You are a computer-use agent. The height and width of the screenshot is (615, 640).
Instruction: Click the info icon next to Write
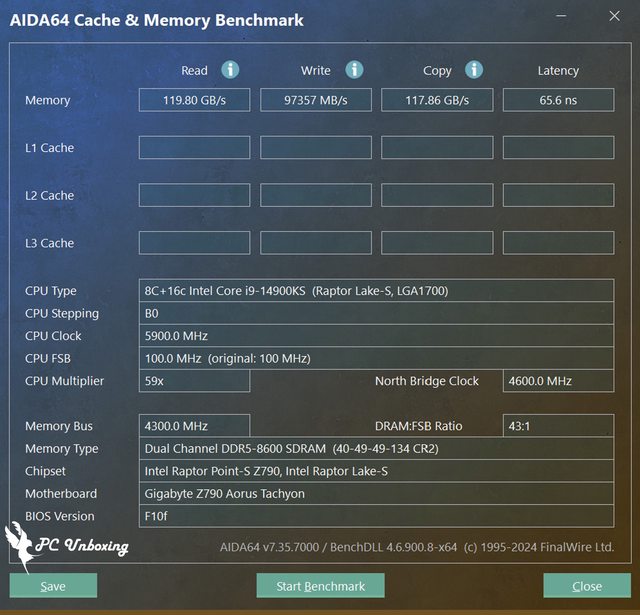[x=354, y=70]
